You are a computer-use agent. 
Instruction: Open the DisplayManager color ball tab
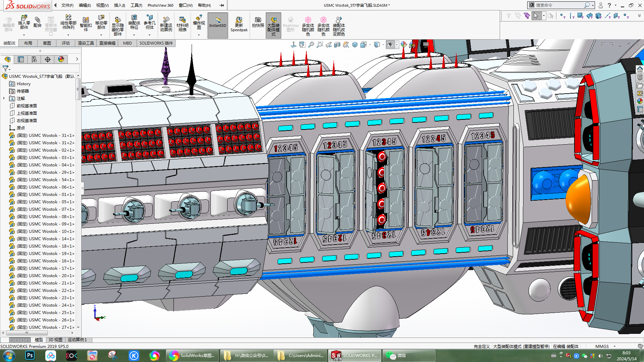61,59
